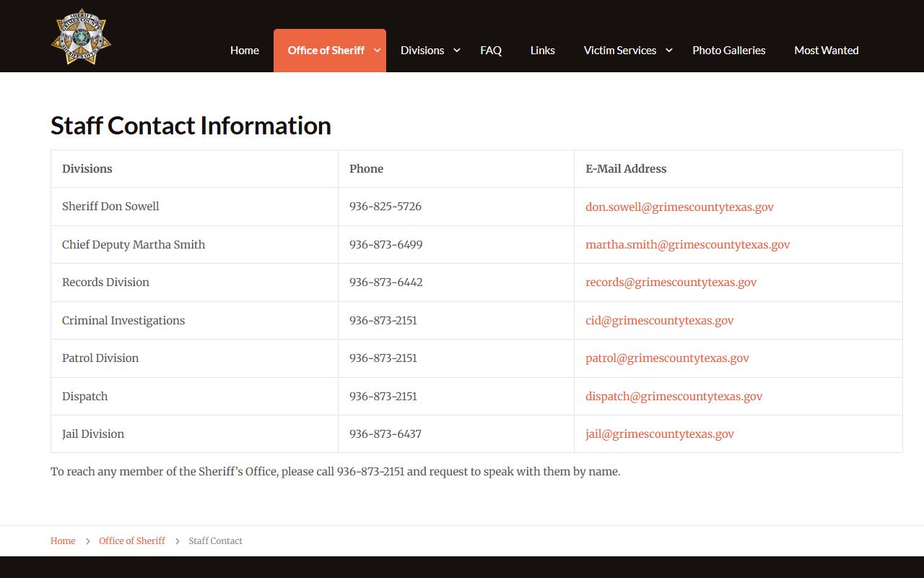Email Chief Deputy Martha Smith

688,244
